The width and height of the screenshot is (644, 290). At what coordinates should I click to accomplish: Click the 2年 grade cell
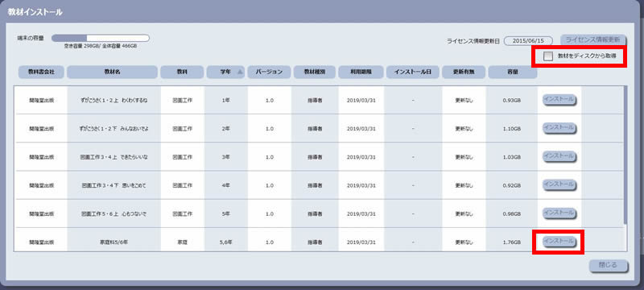226,129
